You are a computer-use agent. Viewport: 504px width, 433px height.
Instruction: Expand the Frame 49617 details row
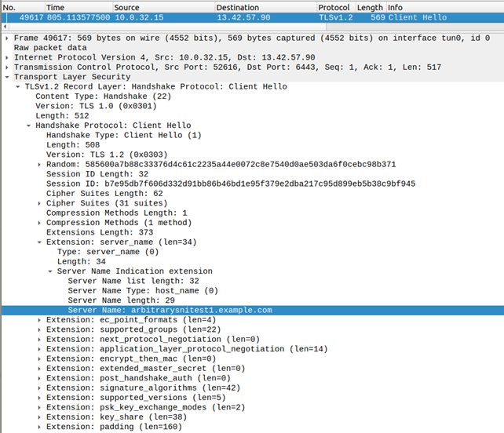tap(7, 38)
